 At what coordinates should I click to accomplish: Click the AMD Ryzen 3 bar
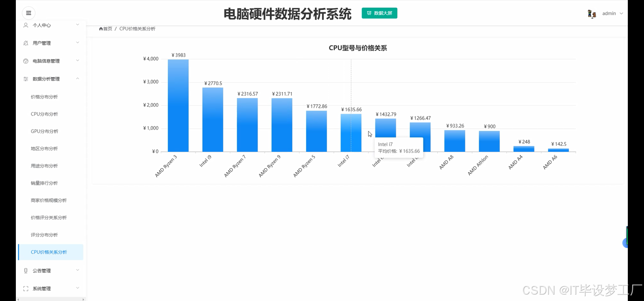pos(178,106)
